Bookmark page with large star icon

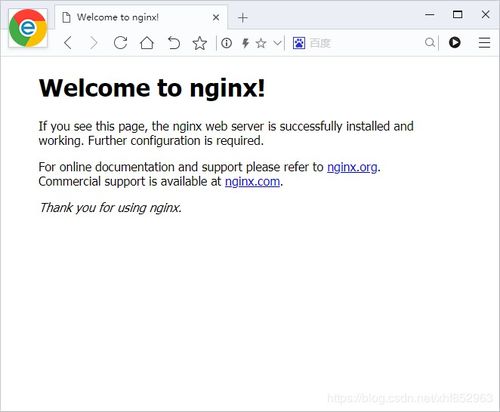pos(200,43)
